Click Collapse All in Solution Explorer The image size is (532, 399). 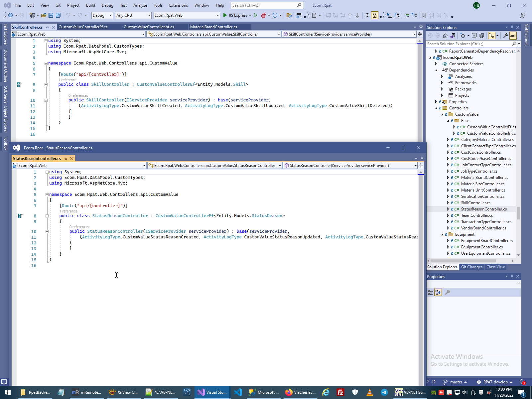click(474, 36)
